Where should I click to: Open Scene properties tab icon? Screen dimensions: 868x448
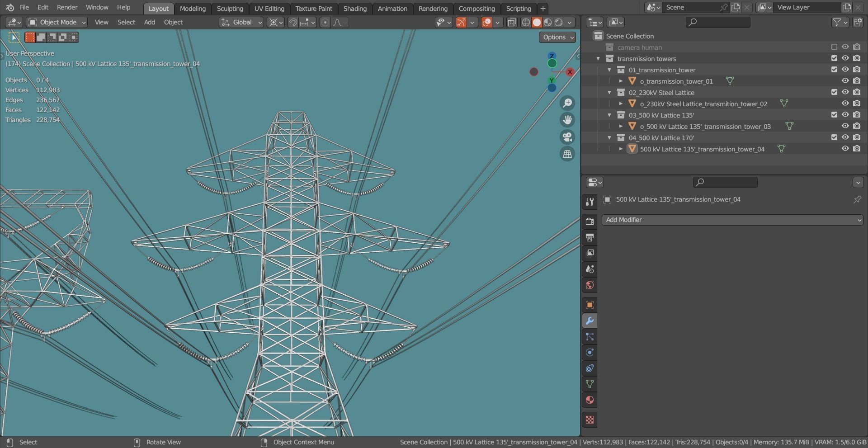[x=590, y=269]
